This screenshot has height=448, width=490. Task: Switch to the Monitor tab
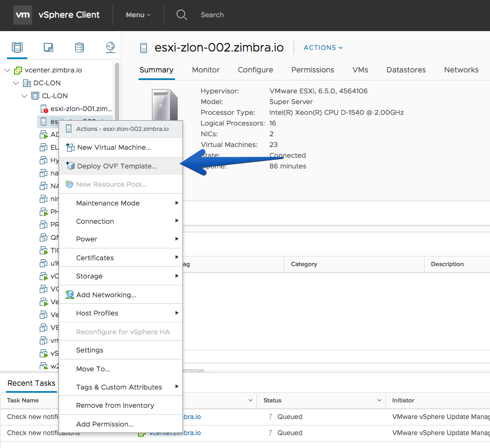point(206,70)
